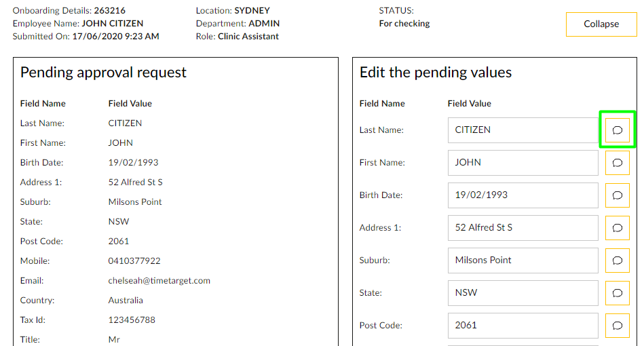
Task: Click the Last Name input containing CITIZEN
Action: (x=523, y=130)
